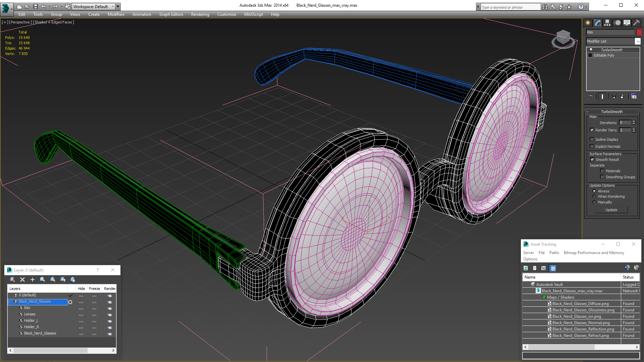Select When Rendering update option
Screen dimensions: 644x362
click(x=594, y=196)
